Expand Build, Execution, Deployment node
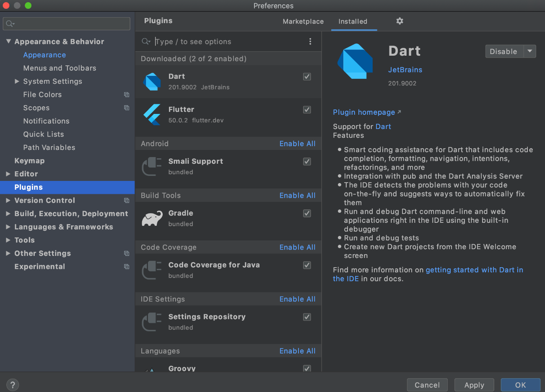The height and width of the screenshot is (392, 545). click(8, 214)
